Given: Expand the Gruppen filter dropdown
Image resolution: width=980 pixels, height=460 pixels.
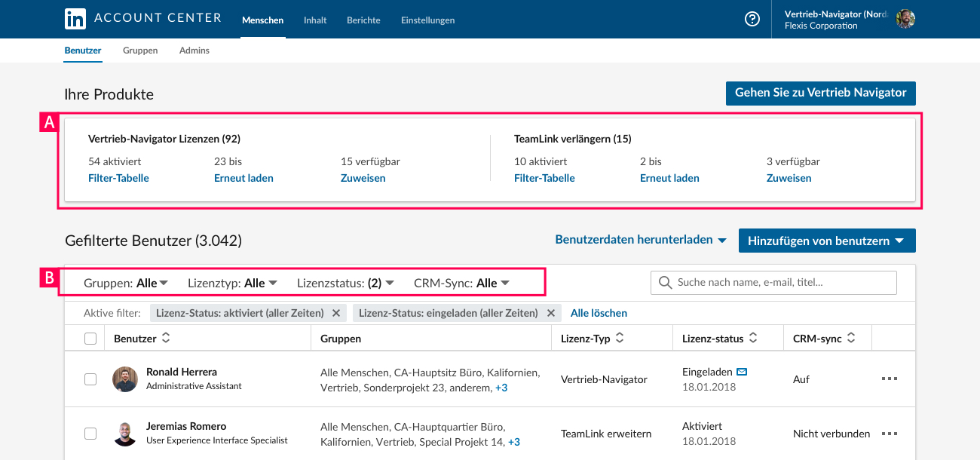Looking at the screenshot, I should pyautogui.click(x=126, y=283).
